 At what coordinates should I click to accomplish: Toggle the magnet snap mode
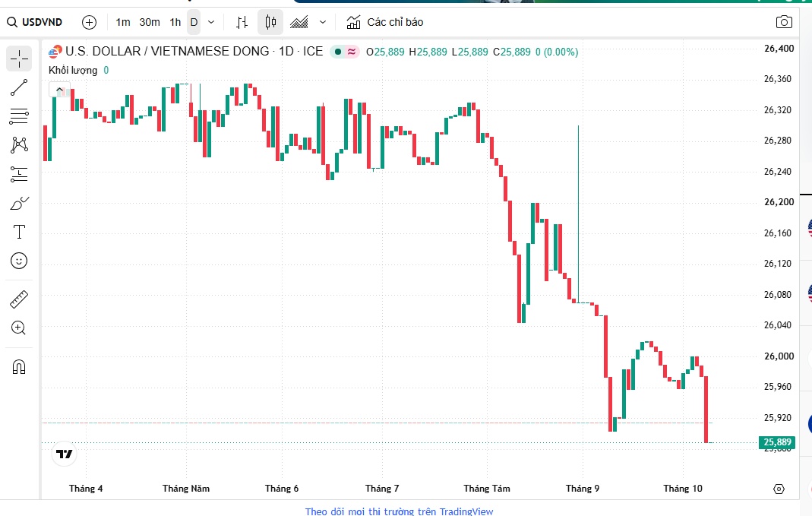tap(19, 367)
